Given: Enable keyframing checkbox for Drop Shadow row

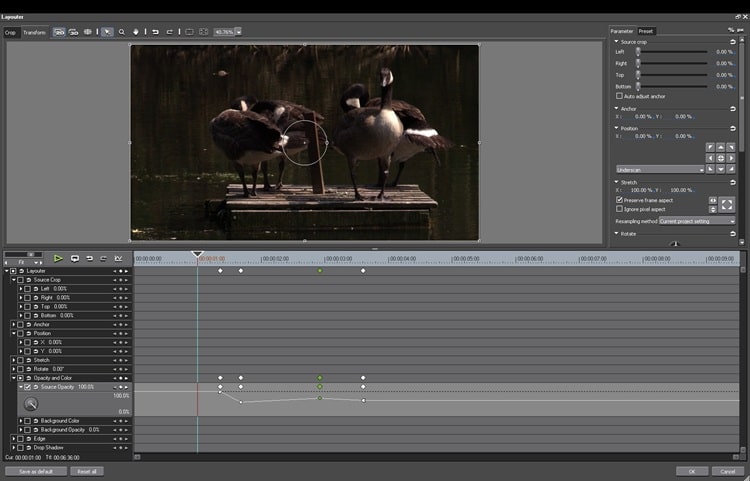Looking at the screenshot, I should pos(21,448).
